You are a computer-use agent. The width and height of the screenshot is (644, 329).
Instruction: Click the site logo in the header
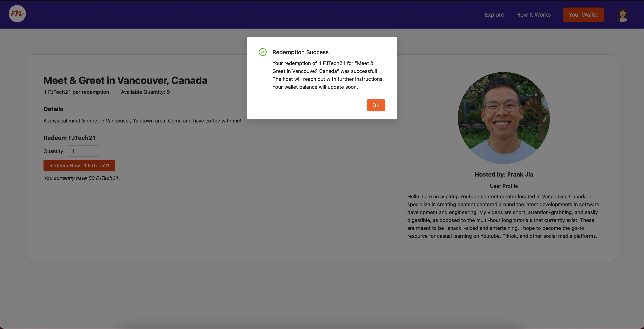pos(17,14)
